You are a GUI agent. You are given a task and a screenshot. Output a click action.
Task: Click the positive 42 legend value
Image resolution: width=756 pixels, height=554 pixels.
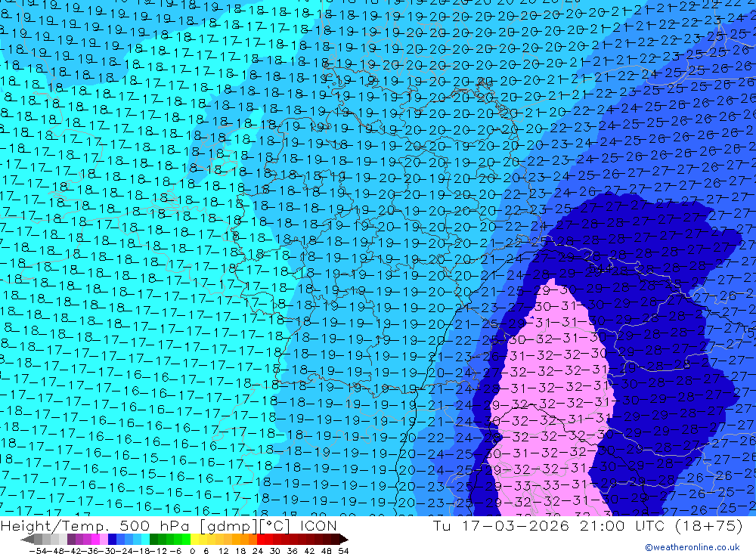pyautogui.click(x=309, y=551)
